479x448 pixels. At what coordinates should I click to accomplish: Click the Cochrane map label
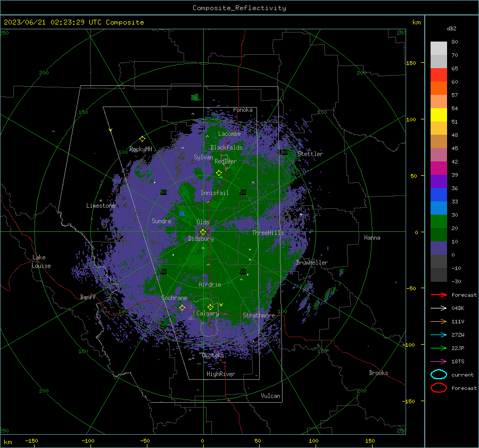pos(174,298)
